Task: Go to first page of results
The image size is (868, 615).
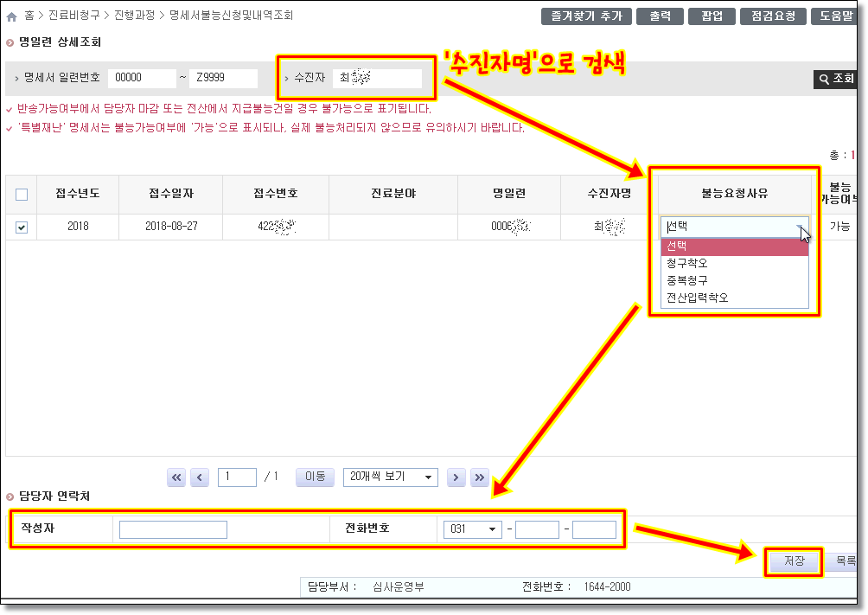Action: pos(176,477)
